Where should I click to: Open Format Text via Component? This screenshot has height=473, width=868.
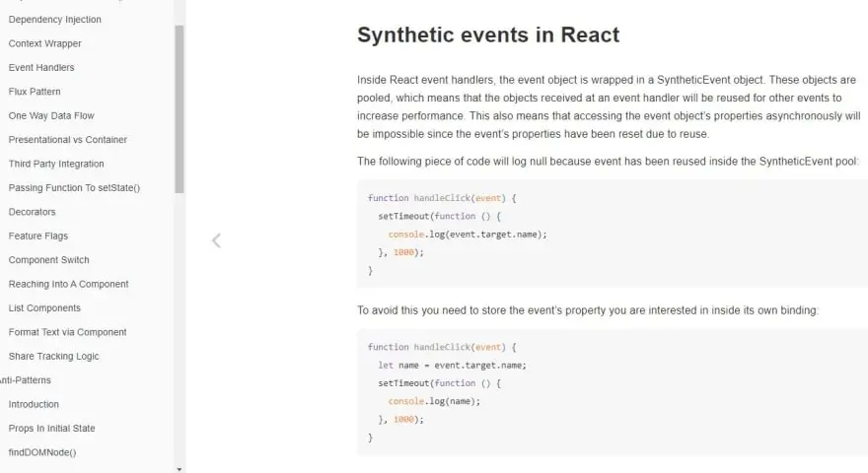pos(67,332)
